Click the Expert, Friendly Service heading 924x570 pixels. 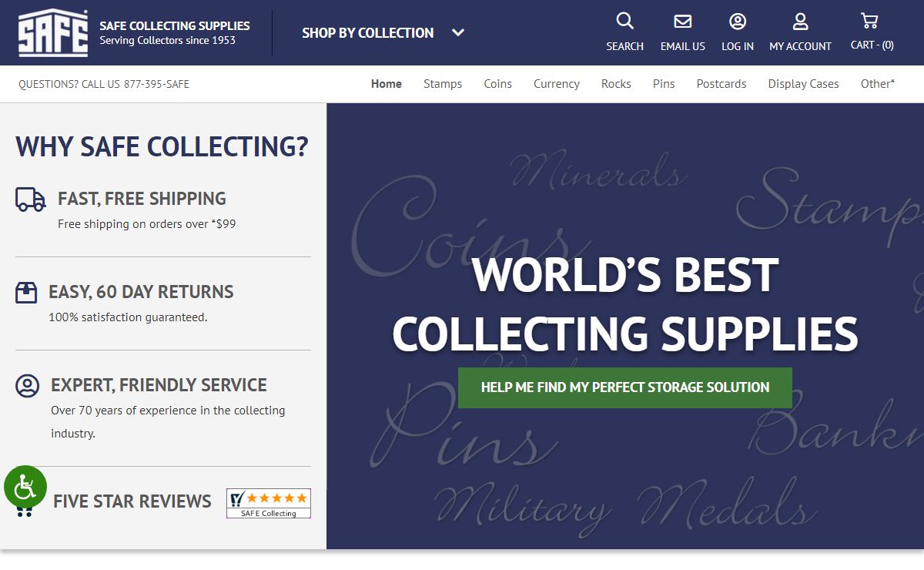pos(159,385)
